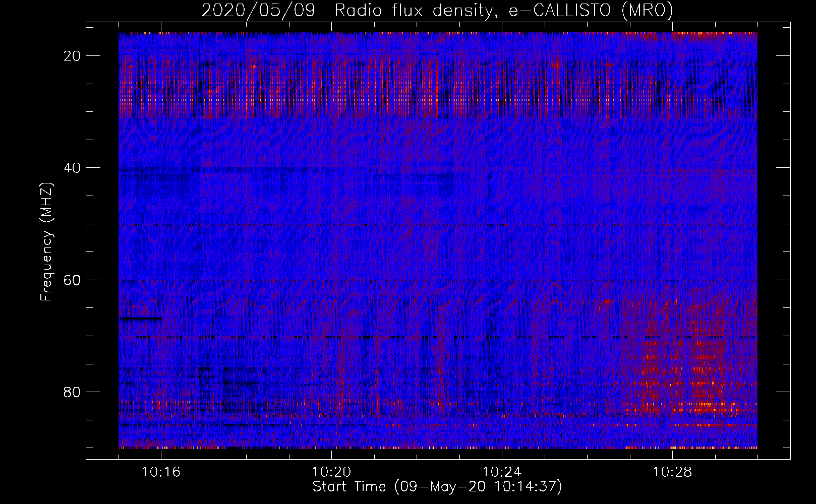This screenshot has width=816, height=504.
Task: Click the "Start Time (09-May-20 10:14:37)" axis label
Action: pyautogui.click(x=437, y=487)
